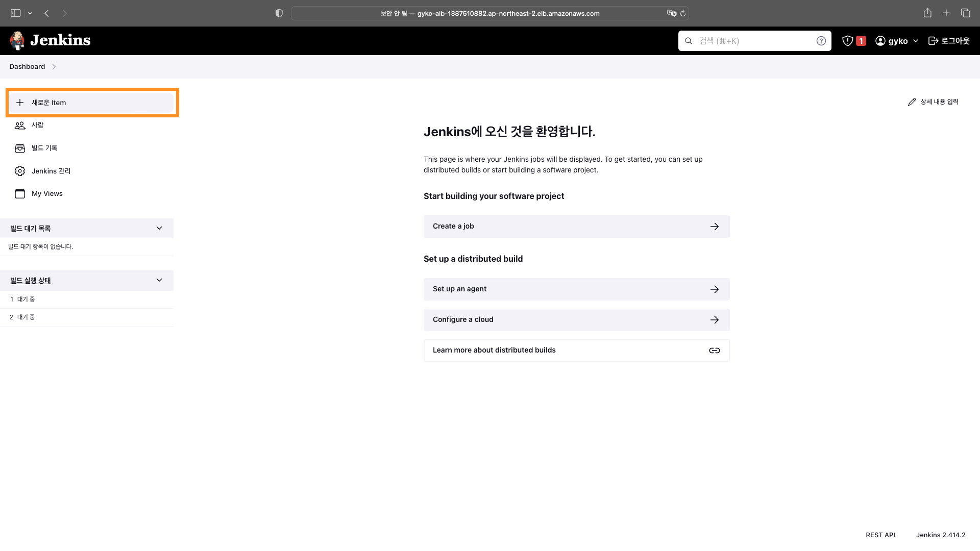Open Learn more about distributed builds link
The image size is (980, 551).
(x=577, y=350)
